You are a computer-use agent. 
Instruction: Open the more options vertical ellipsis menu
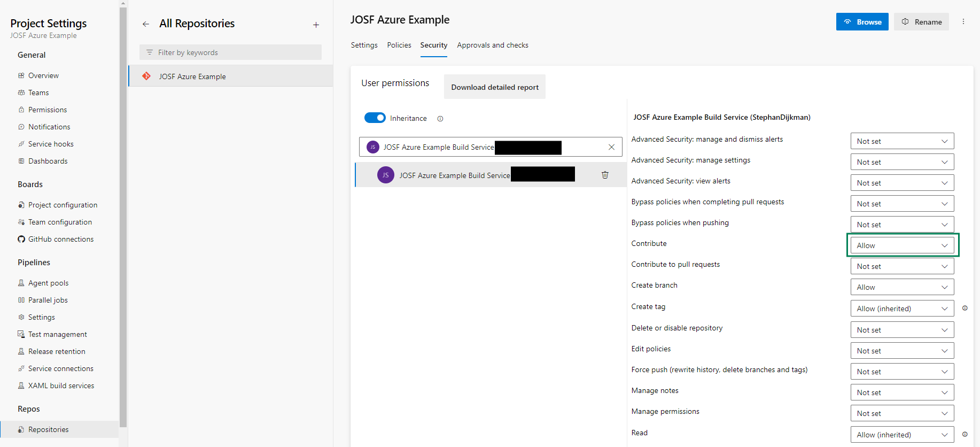coord(963,22)
